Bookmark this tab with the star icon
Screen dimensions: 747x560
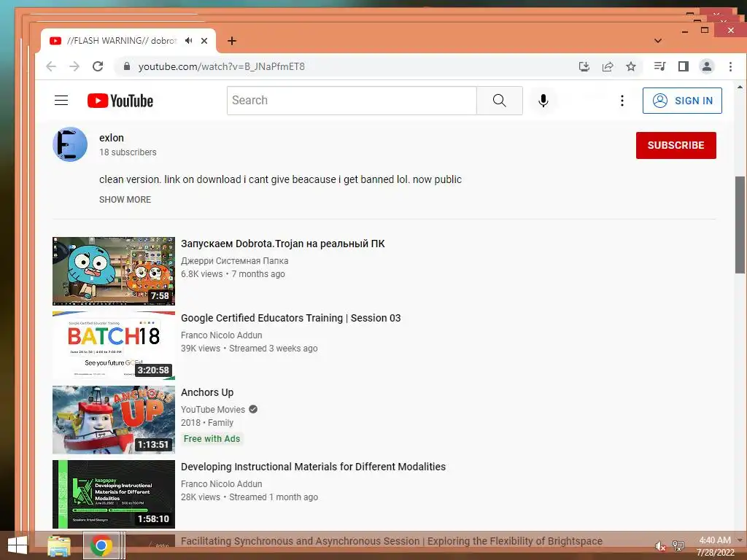[x=631, y=66]
